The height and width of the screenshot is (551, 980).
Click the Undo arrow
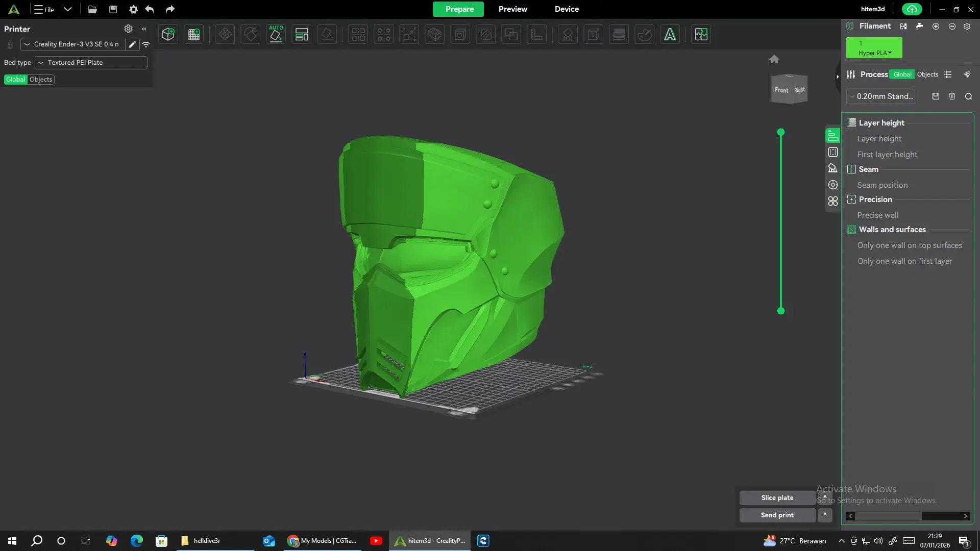click(x=150, y=9)
